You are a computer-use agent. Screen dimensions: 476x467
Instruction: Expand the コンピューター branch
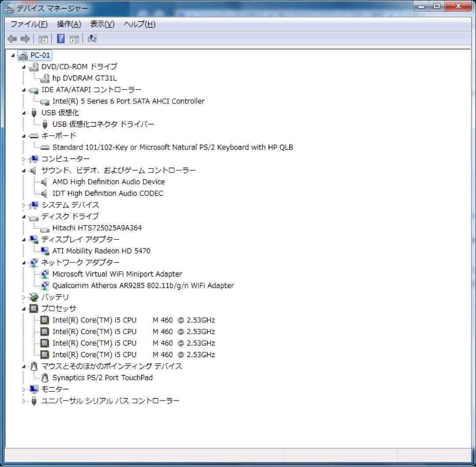[24, 159]
